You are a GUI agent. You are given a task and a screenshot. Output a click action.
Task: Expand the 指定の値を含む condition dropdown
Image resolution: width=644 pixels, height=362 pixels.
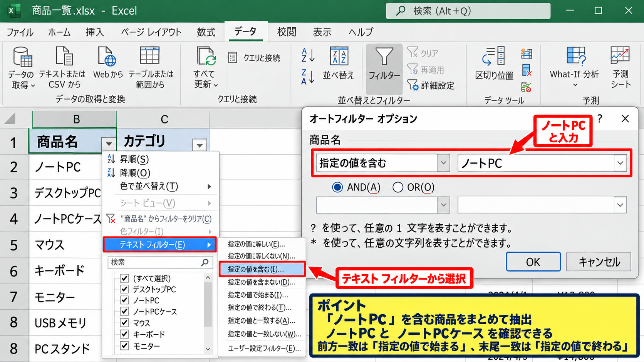443,163
